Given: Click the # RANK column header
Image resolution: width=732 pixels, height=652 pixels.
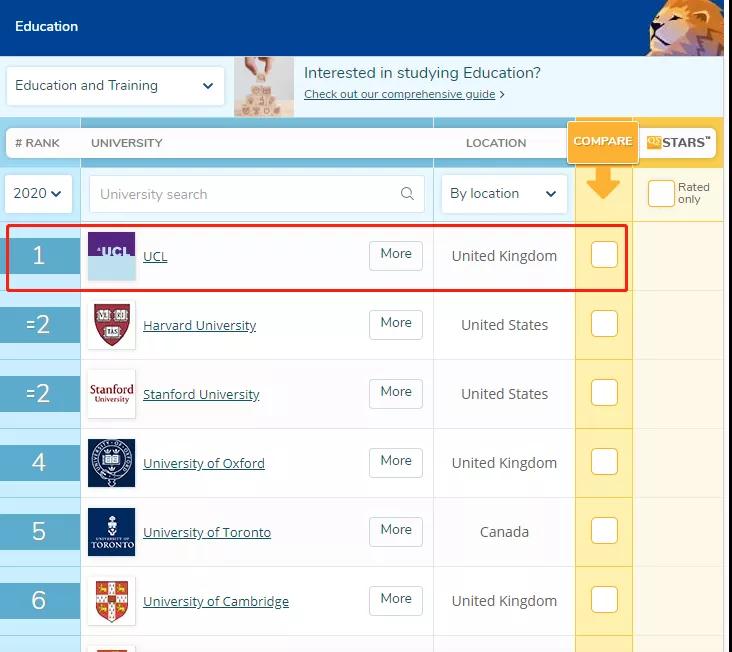Looking at the screenshot, I should (x=37, y=143).
